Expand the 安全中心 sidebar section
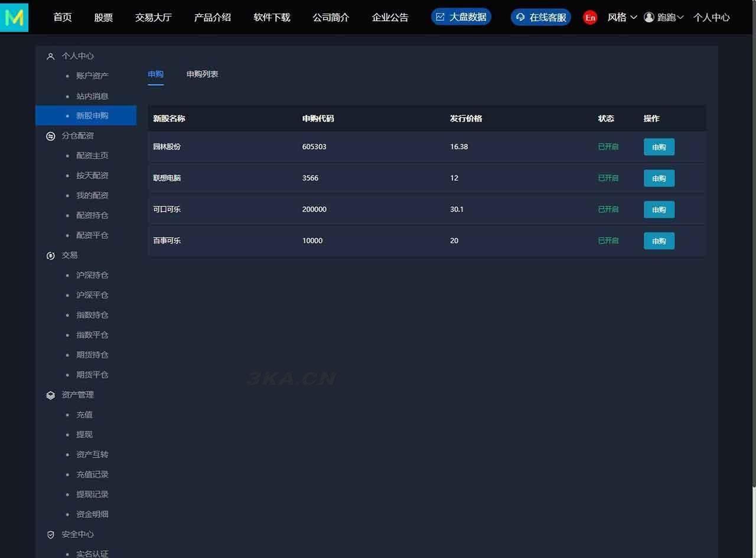This screenshot has width=756, height=558. 77,534
